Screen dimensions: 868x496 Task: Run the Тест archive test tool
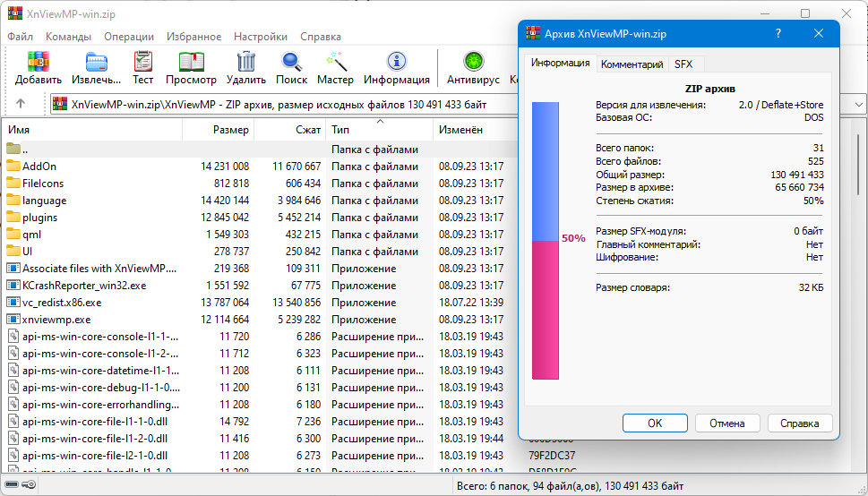pyautogui.click(x=143, y=63)
